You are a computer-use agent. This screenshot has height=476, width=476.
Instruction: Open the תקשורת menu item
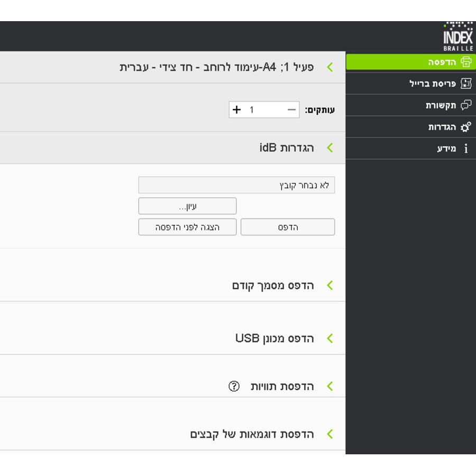pos(441,105)
